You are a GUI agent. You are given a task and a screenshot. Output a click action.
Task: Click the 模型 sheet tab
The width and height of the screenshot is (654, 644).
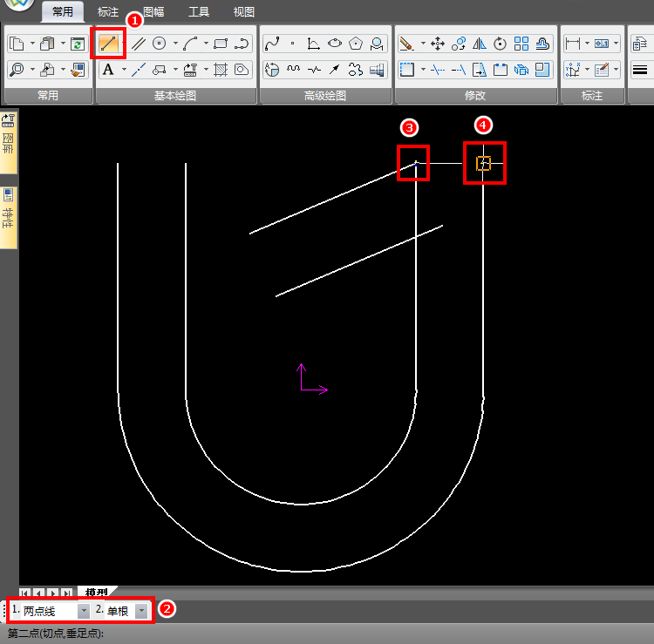coord(96,592)
